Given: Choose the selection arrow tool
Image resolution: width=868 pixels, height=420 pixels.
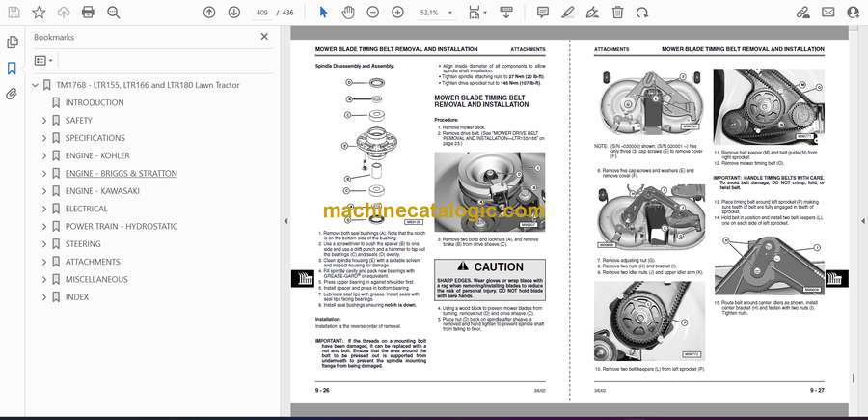Looking at the screenshot, I should point(323,13).
